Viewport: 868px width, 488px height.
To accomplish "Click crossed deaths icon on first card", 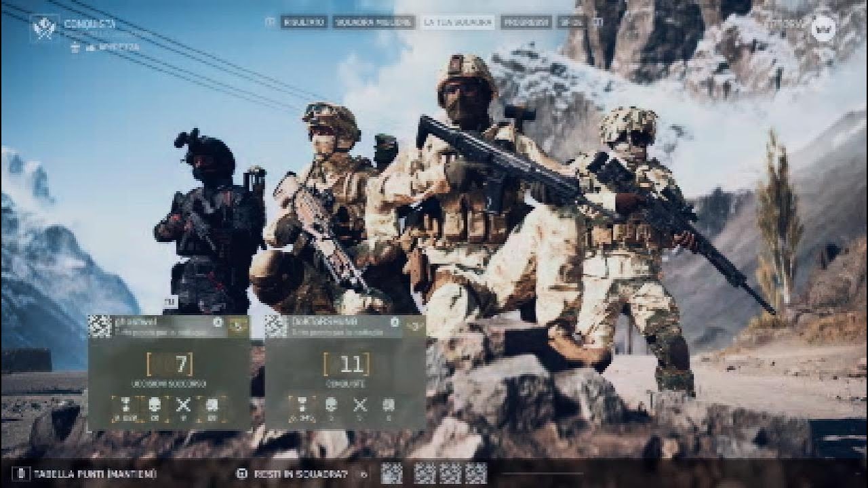I will [183, 405].
